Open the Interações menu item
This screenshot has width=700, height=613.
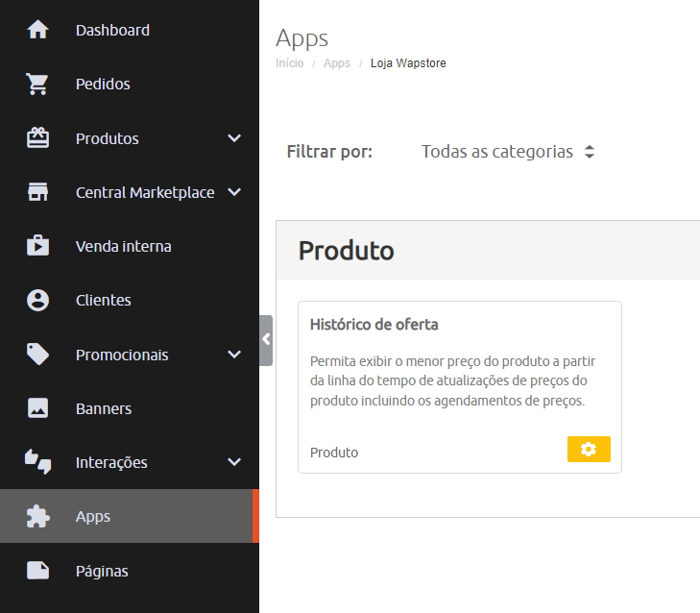(111, 462)
